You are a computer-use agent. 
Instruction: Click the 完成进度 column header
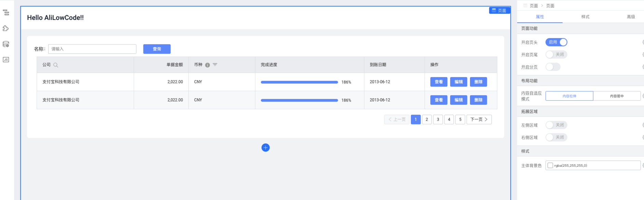point(310,65)
